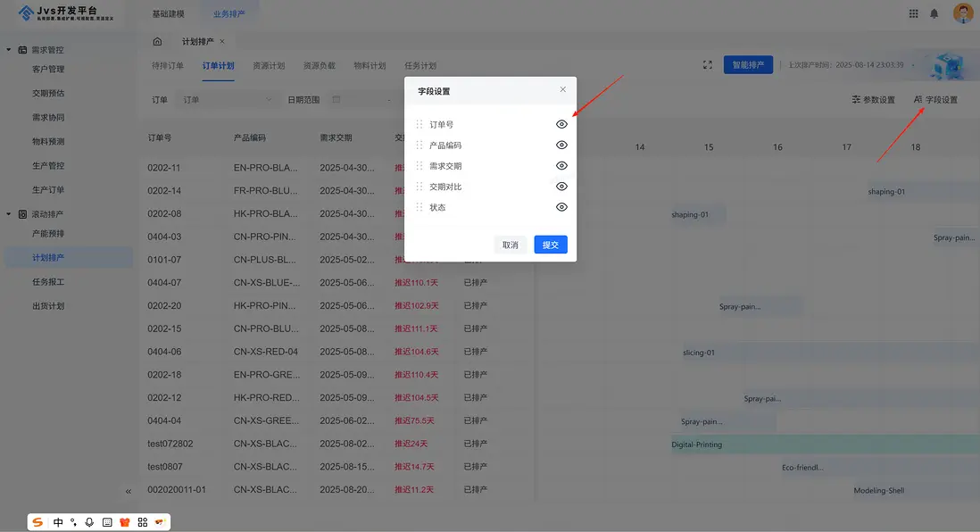Toggle Chinese 中 input mode
This screenshot has width=980, height=532.
(58, 522)
